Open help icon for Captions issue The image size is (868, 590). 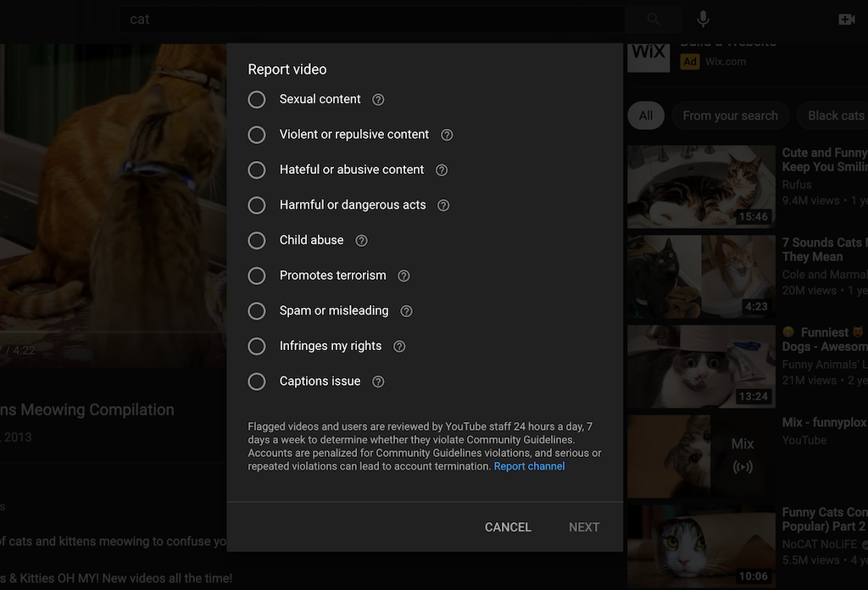[378, 381]
